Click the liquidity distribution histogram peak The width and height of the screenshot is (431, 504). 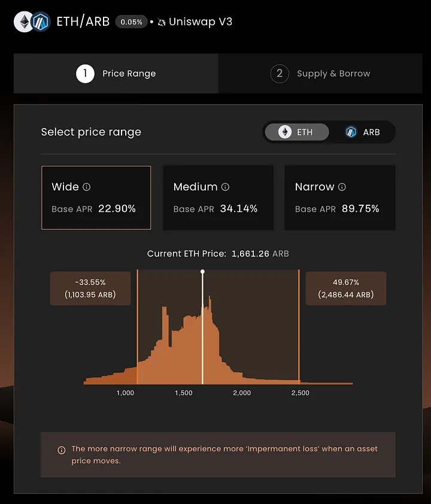click(x=210, y=302)
